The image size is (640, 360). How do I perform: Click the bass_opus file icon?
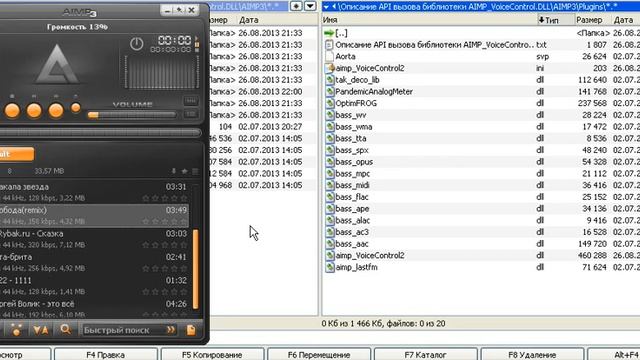click(x=330, y=162)
